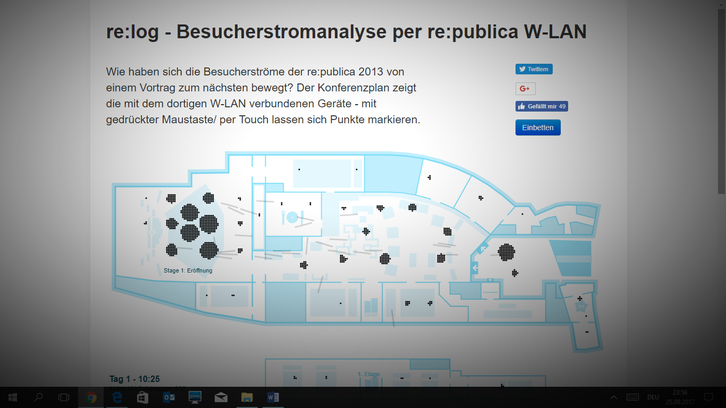Image resolution: width=726 pixels, height=408 pixels.
Task: Click the 'Tag 1 - 10:25' timestamp text
Action: [x=135, y=379]
